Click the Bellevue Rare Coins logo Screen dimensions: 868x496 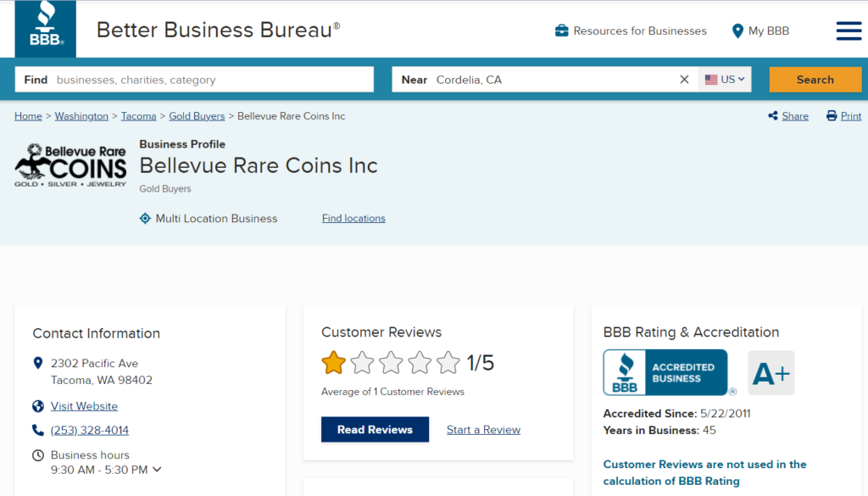click(x=70, y=165)
